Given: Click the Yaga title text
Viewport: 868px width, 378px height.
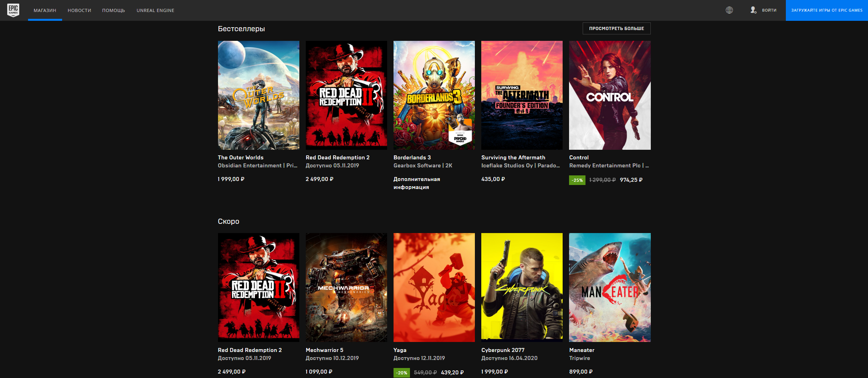Looking at the screenshot, I should pos(400,350).
